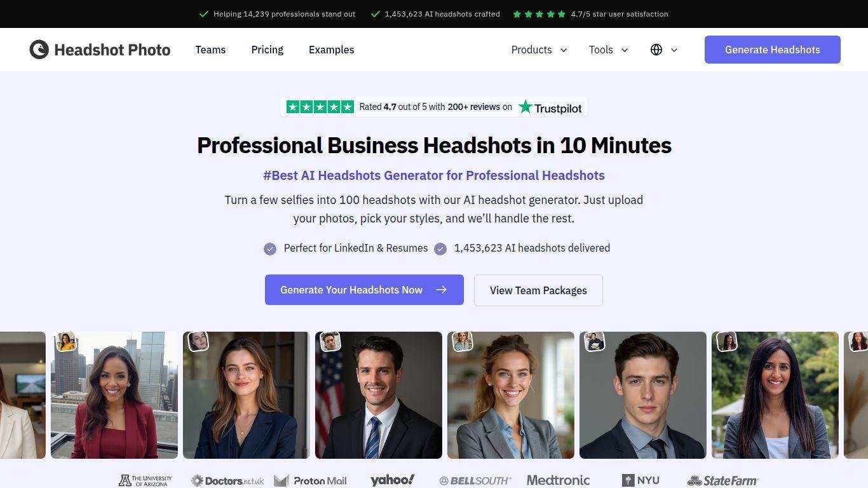
Task: Expand the language selector chevron
Action: [674, 50]
